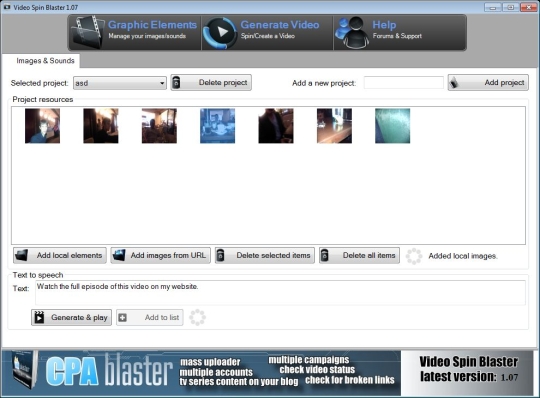Click the 'Added local images.' status text
This screenshot has height=398, width=540.
[463, 256]
